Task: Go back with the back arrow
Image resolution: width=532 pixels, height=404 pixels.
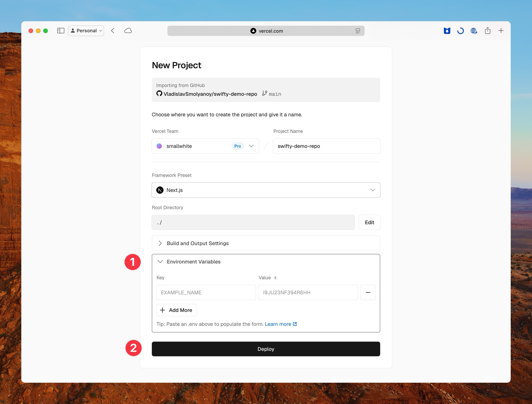Action: tap(113, 31)
